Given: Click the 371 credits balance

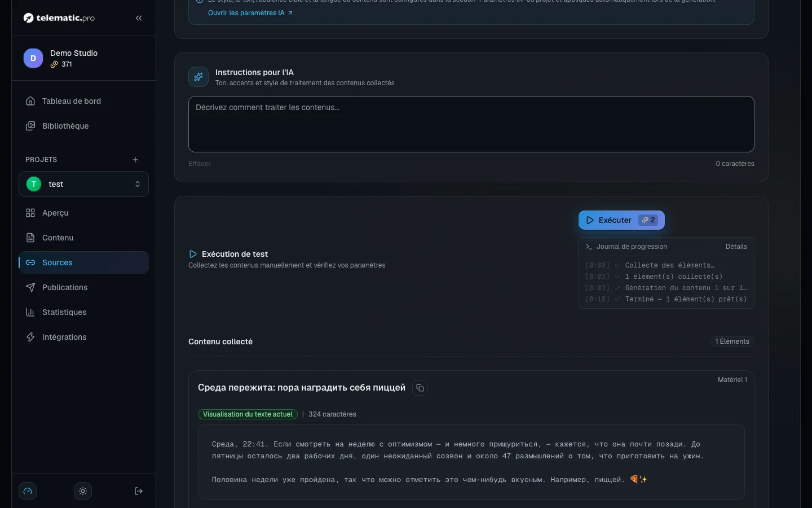Looking at the screenshot, I should coord(61,64).
